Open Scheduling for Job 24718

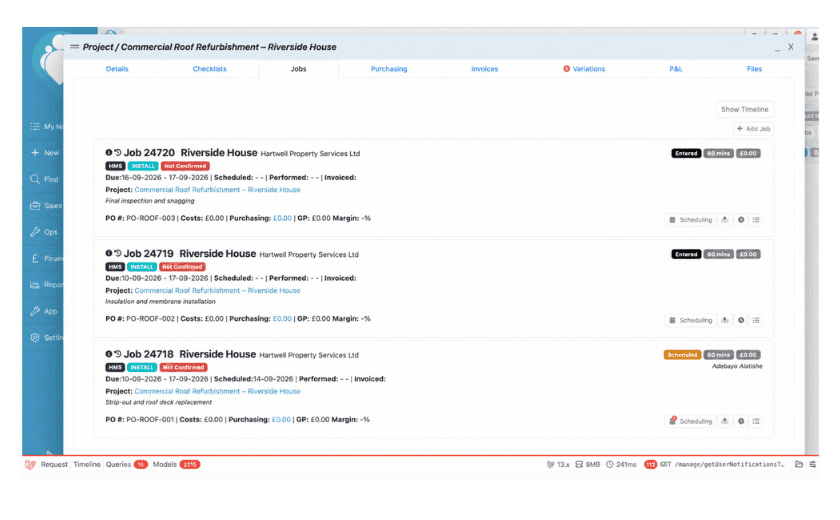pyautogui.click(x=691, y=421)
